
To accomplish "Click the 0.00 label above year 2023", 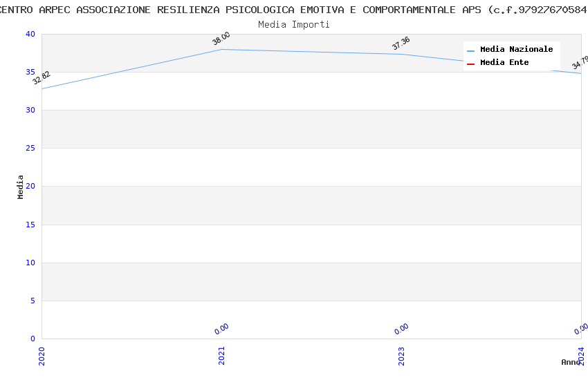I will [x=401, y=329].
